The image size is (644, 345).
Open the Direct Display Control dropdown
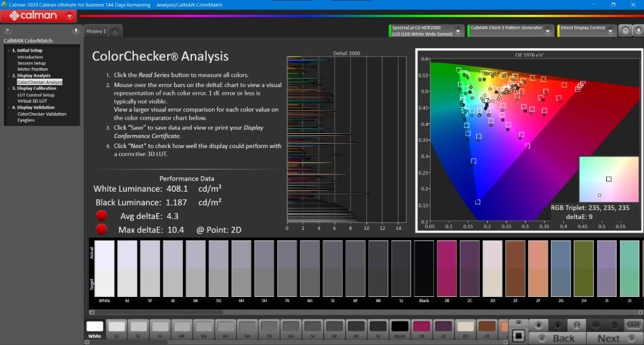[610, 31]
